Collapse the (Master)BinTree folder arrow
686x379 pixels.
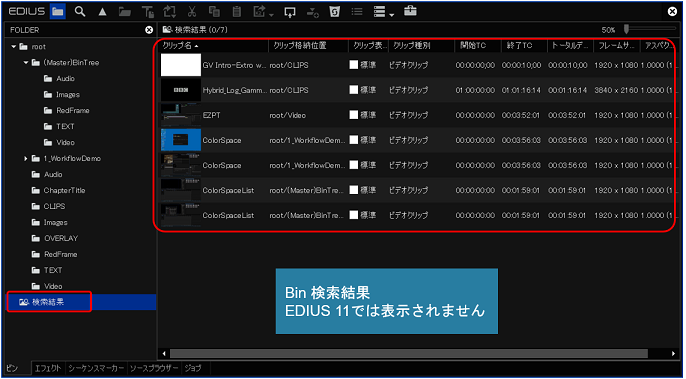click(x=26, y=63)
